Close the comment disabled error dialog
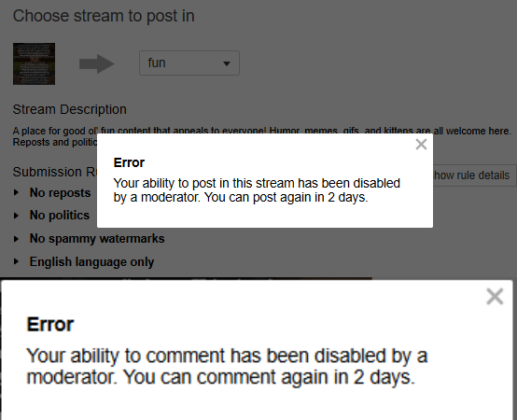This screenshot has width=517, height=420. tap(495, 297)
